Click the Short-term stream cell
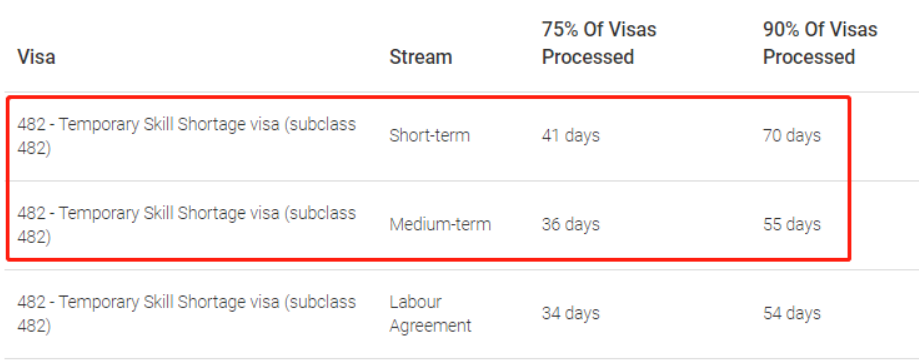 (x=429, y=136)
